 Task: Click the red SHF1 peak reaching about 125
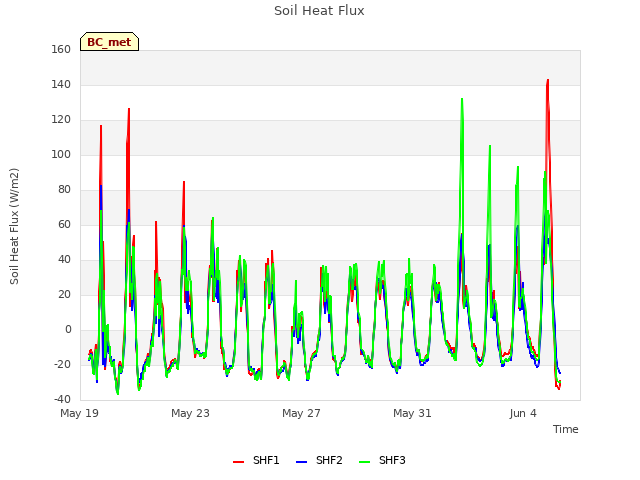point(129,109)
